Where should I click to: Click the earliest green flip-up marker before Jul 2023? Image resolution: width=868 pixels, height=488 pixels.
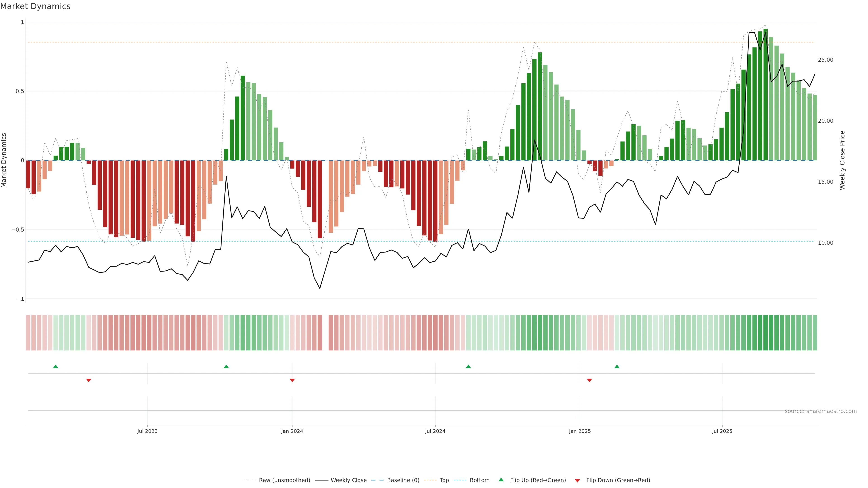[56, 366]
